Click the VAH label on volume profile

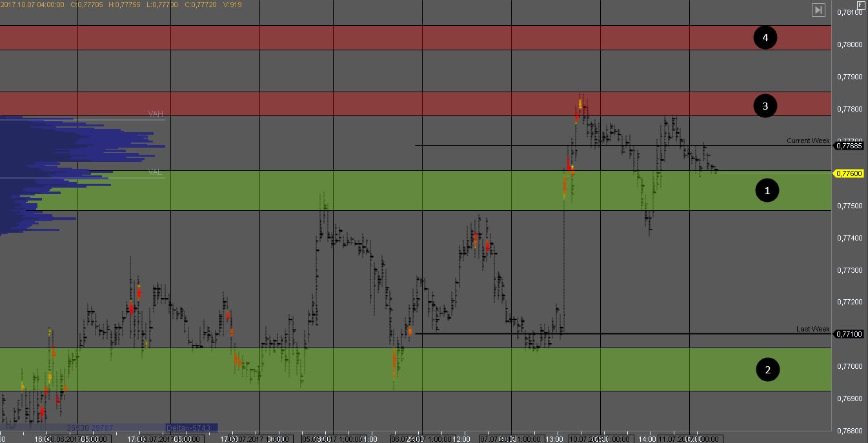click(156, 114)
